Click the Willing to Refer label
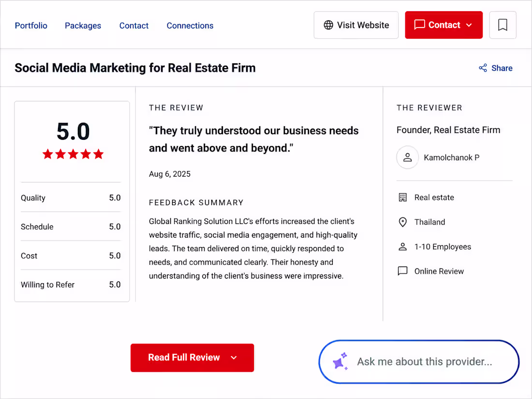 point(47,285)
